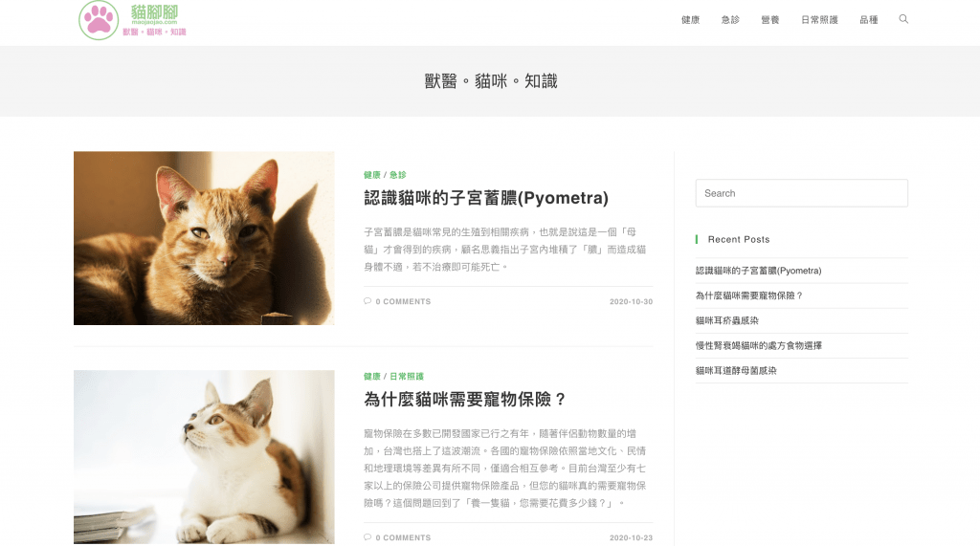Image resolution: width=980 pixels, height=546 pixels.
Task: Go to 日常照護 navigation item
Action: click(x=819, y=20)
